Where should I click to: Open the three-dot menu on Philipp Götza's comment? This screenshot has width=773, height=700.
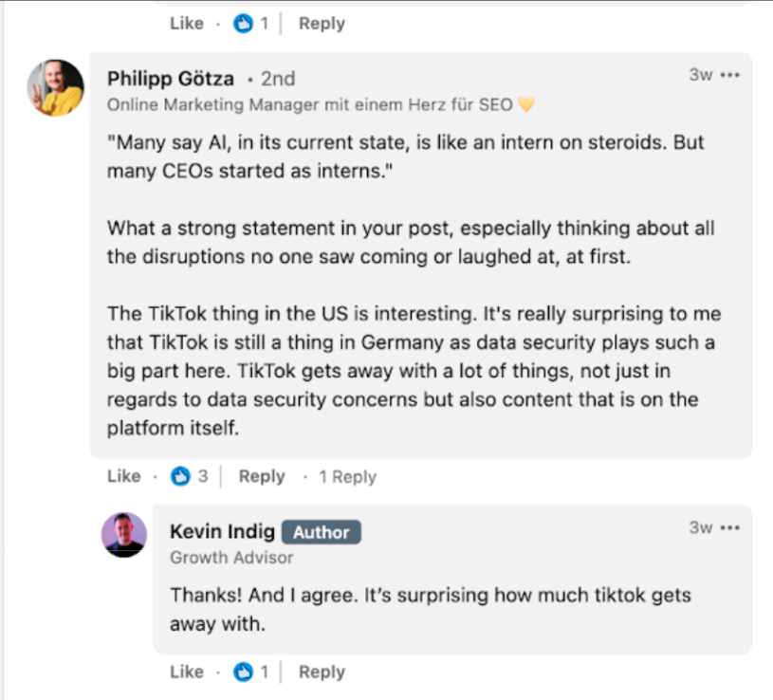729,75
